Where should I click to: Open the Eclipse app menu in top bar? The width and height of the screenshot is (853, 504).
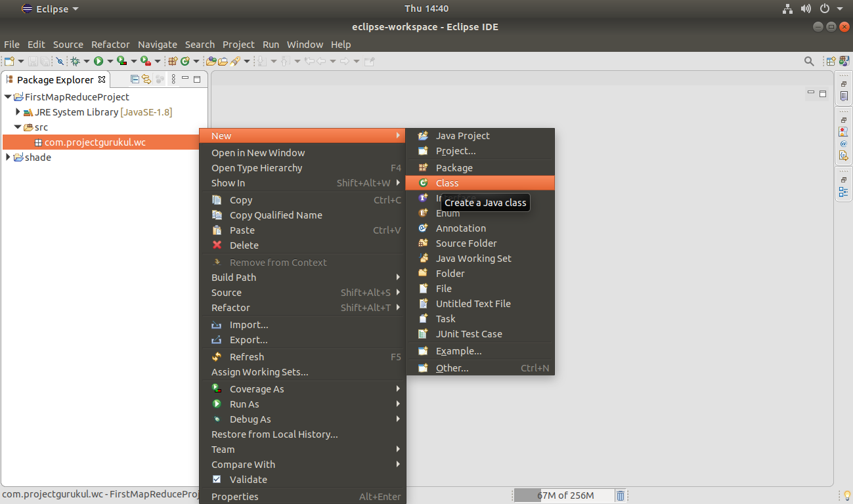[50, 9]
